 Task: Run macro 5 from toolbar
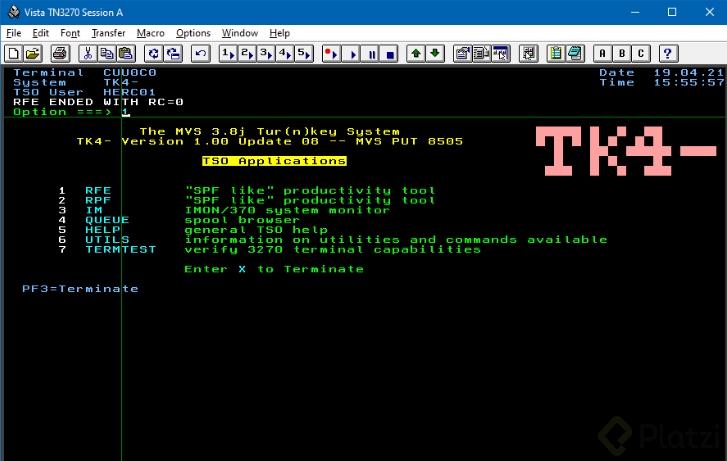(x=304, y=53)
